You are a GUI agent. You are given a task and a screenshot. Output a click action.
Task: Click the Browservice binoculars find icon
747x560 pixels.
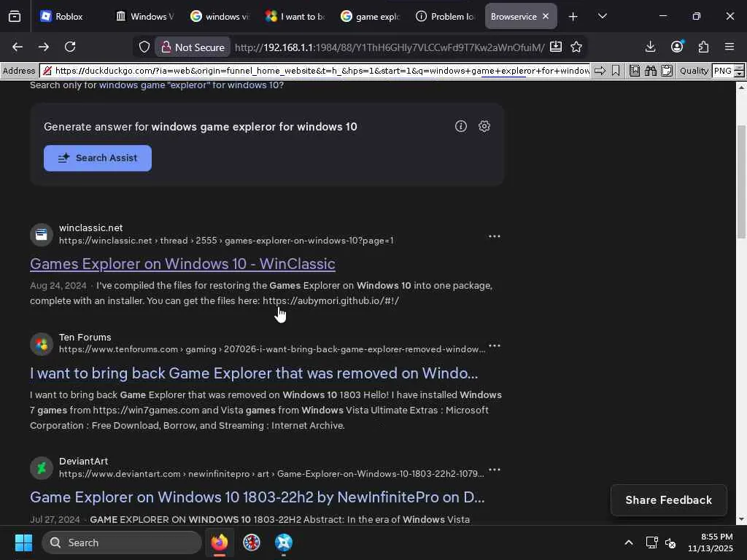pos(651,71)
